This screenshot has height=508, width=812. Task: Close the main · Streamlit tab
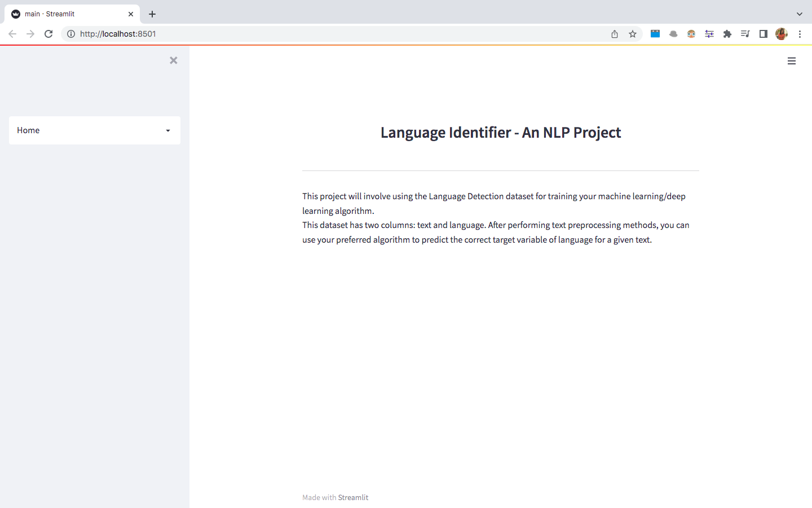[131, 14]
